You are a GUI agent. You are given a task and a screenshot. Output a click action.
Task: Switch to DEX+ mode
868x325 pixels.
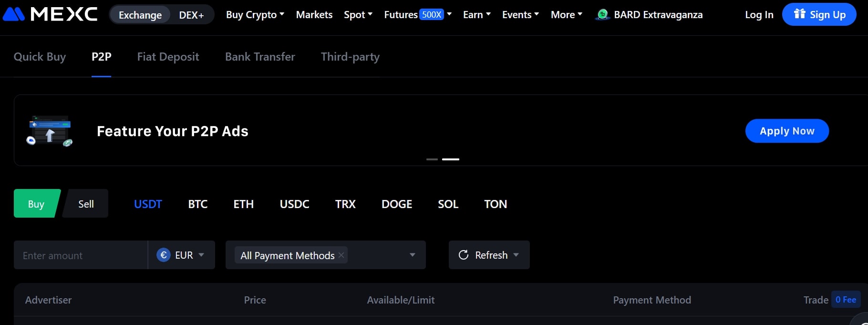[191, 15]
